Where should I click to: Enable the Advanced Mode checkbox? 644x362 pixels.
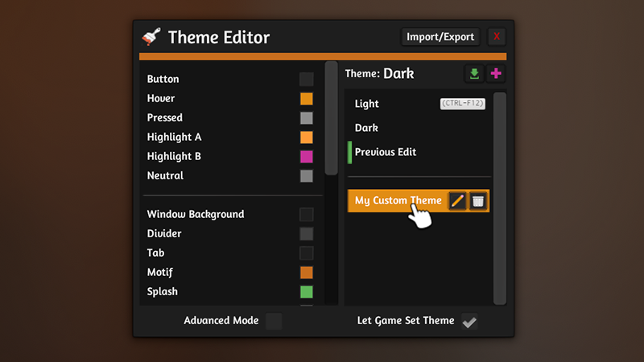(x=274, y=321)
